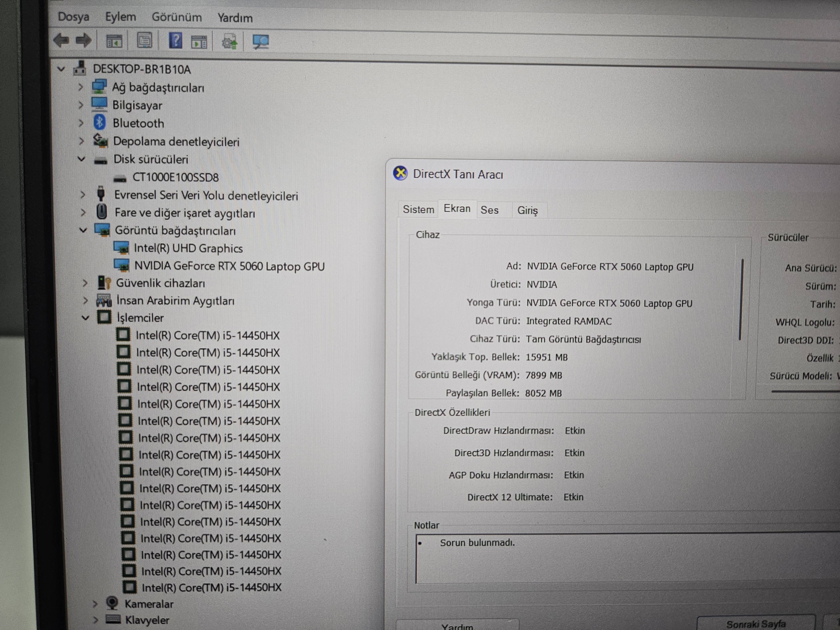Expand the Klavyeler category
The image size is (840, 630).
tap(96, 620)
